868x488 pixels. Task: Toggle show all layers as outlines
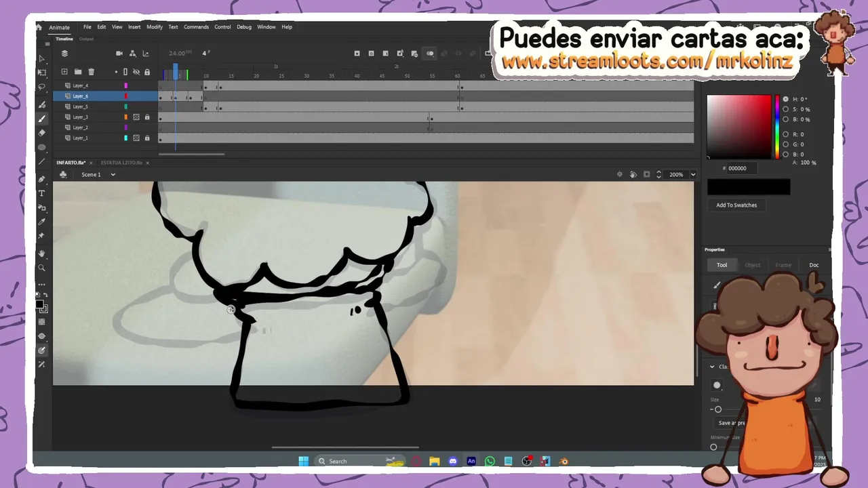coord(125,72)
